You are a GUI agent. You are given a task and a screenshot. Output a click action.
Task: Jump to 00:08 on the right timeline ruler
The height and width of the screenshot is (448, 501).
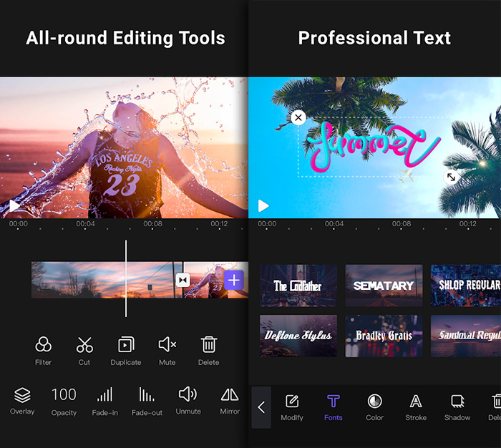(x=402, y=224)
